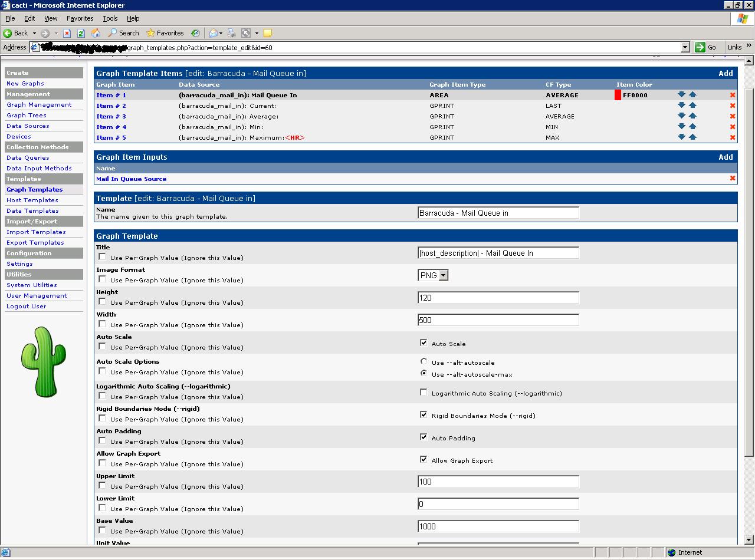Move Item # 3 down with arrow
Screen dimensions: 755x560
[x=682, y=116]
